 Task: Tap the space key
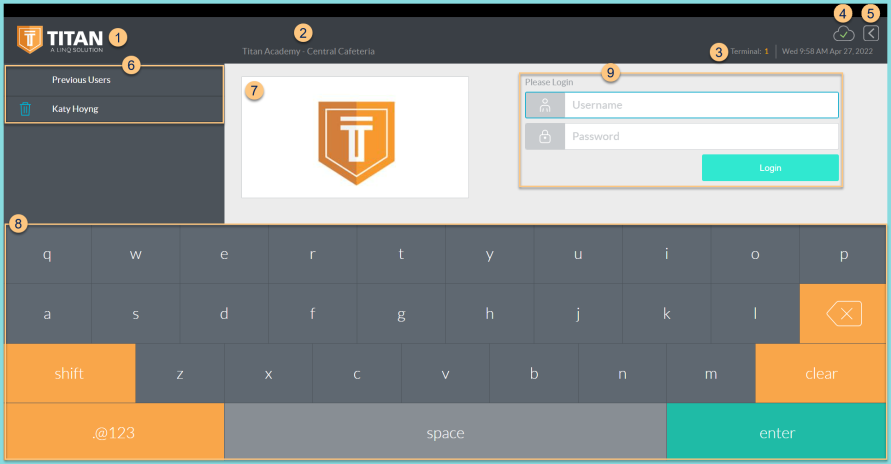click(x=446, y=433)
